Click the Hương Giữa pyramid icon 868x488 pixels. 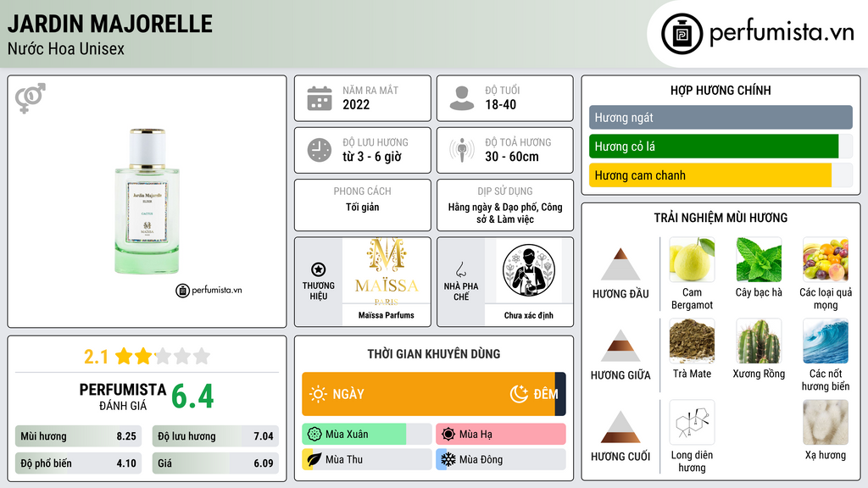620,346
